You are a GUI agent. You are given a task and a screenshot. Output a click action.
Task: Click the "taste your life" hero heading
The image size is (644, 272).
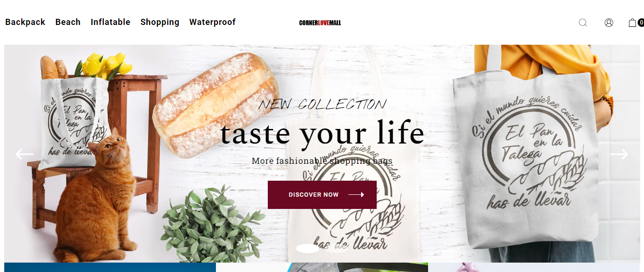click(x=322, y=133)
